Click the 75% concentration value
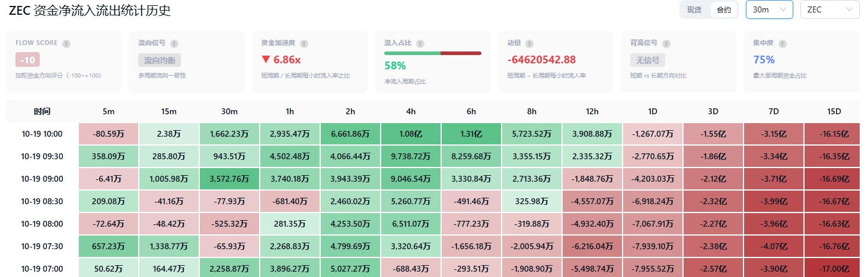This screenshot has width=868, height=277. pyautogui.click(x=764, y=60)
